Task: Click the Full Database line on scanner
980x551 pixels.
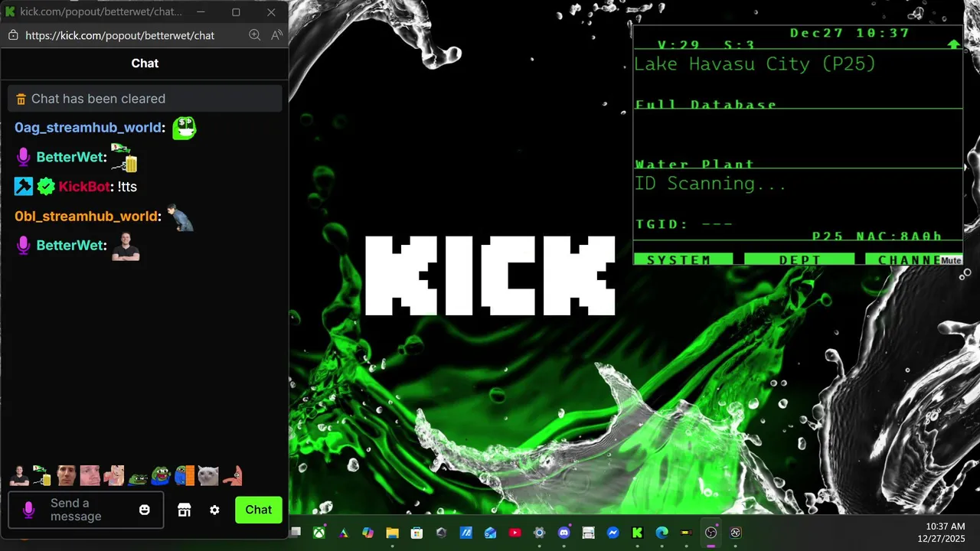Action: point(706,105)
